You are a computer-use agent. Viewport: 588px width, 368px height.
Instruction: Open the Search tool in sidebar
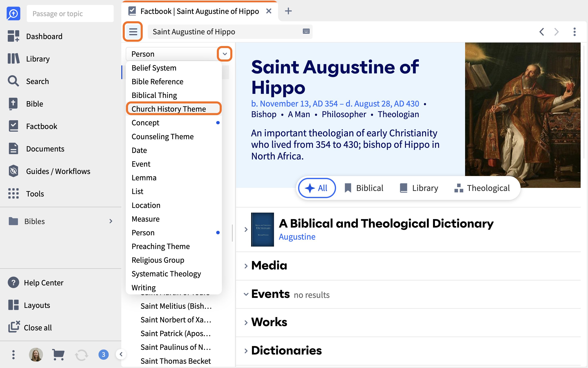pos(28,81)
